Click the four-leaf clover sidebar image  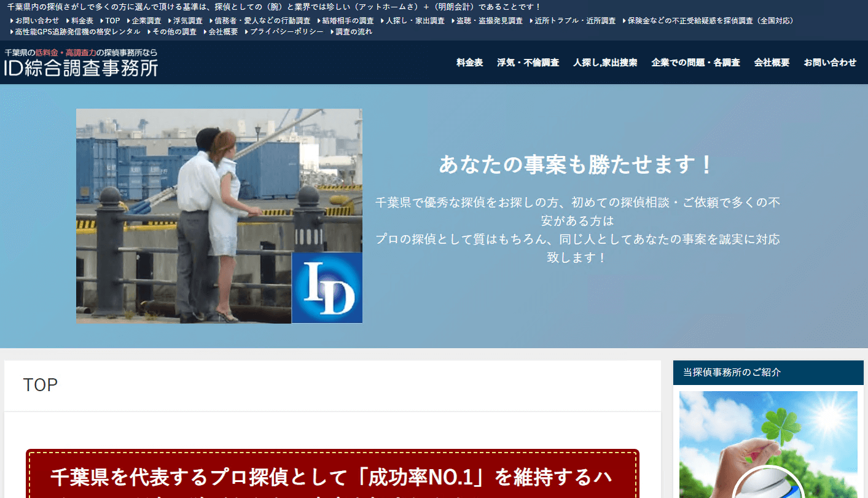(x=768, y=445)
